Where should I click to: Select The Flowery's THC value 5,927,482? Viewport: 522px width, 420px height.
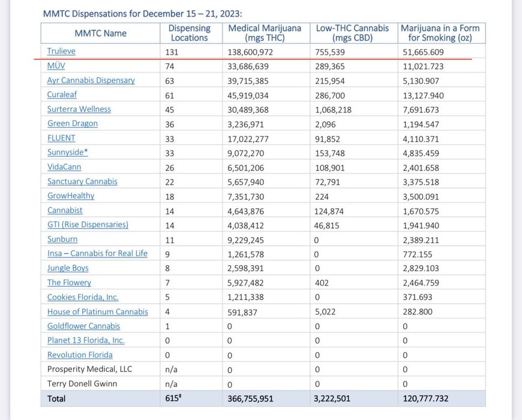pyautogui.click(x=245, y=283)
